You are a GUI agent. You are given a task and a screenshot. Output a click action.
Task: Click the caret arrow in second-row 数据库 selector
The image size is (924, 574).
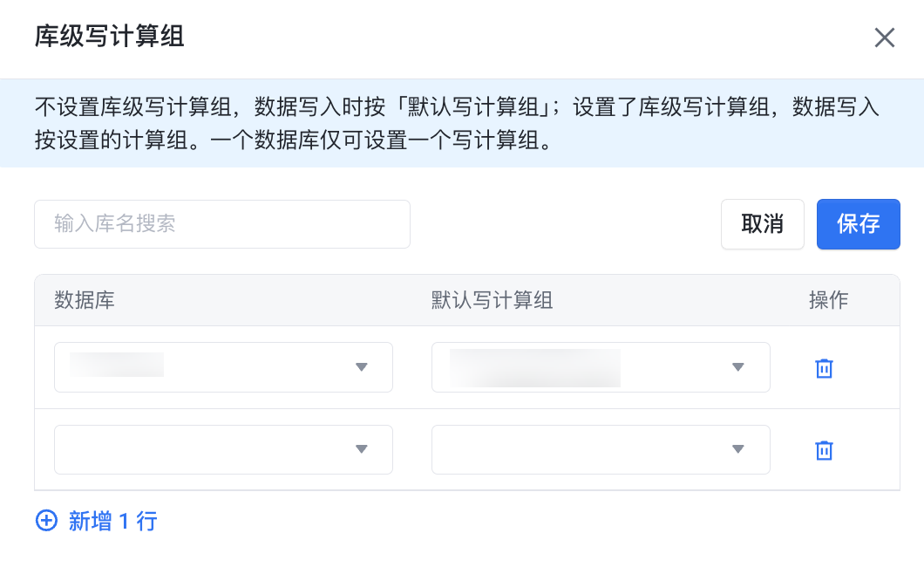(362, 449)
